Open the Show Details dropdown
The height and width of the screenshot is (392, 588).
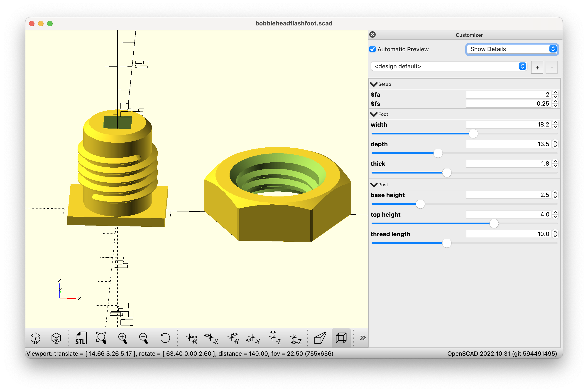[x=512, y=49]
